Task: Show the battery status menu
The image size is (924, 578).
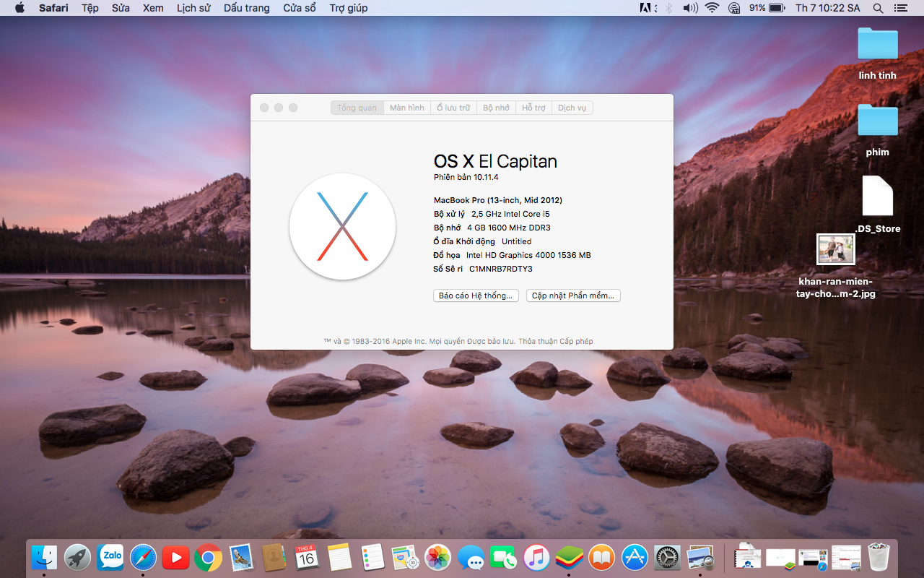Action: (x=777, y=8)
